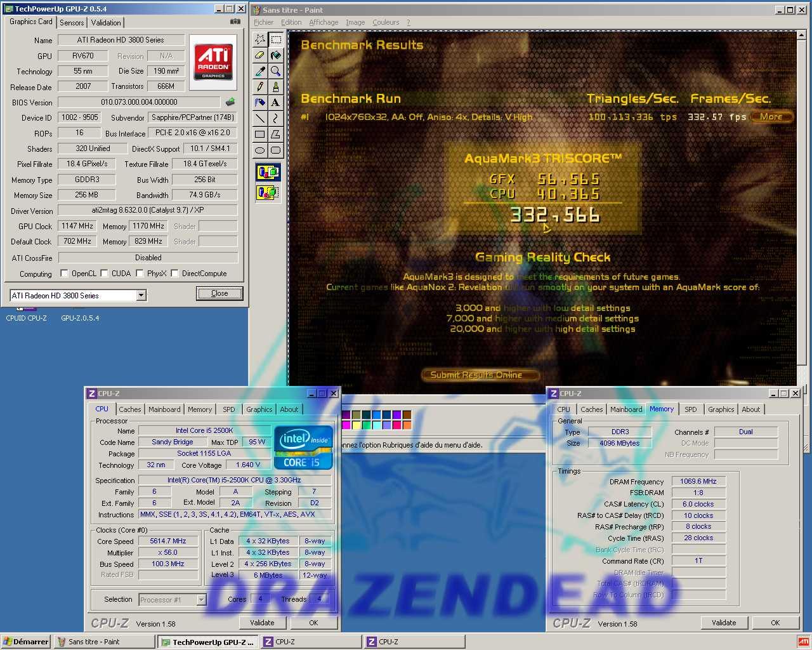The height and width of the screenshot is (650, 812).
Task: Pick the Airbrush spray tool in Paint
Action: click(x=260, y=102)
